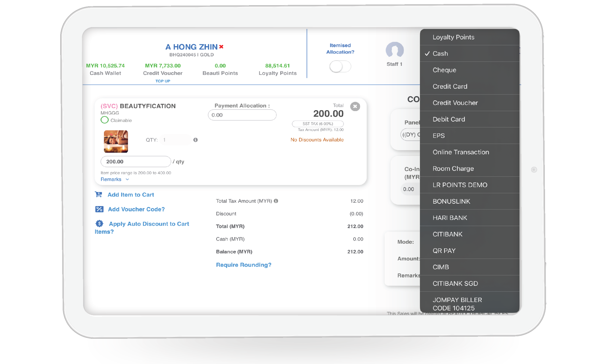
Task: Pick Online Transaction in dropdown list
Action: [x=460, y=152]
